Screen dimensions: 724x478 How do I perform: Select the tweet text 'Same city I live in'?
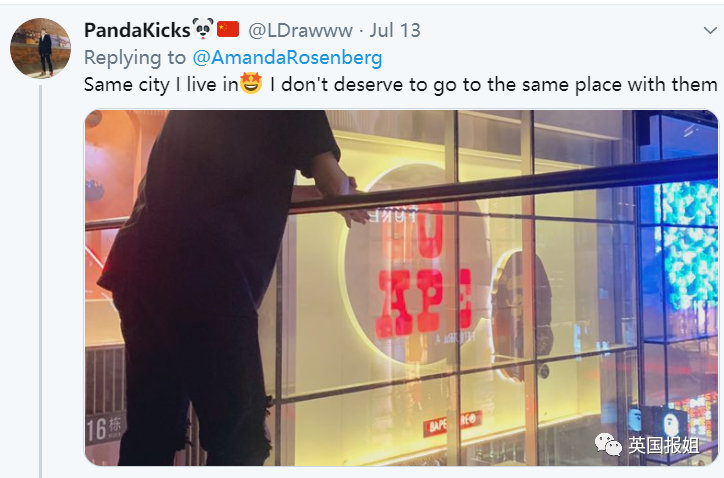[161, 85]
